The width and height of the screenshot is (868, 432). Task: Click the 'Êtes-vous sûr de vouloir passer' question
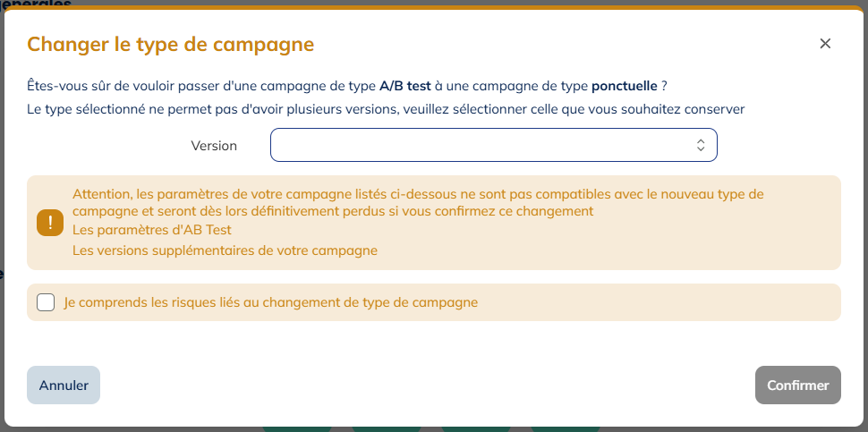coord(346,86)
